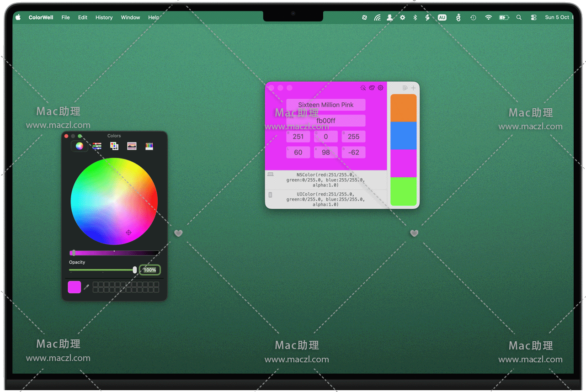Open Control Center in the menu bar
The height and width of the screenshot is (392, 586).
(533, 17)
